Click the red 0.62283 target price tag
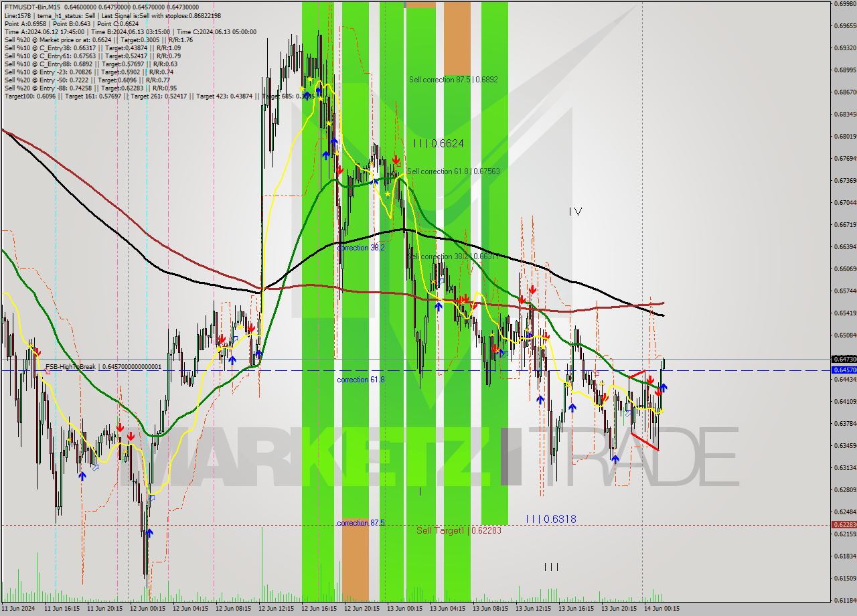 click(844, 525)
